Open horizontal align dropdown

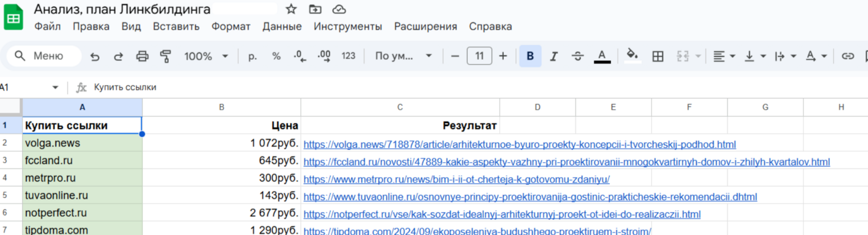point(724,56)
